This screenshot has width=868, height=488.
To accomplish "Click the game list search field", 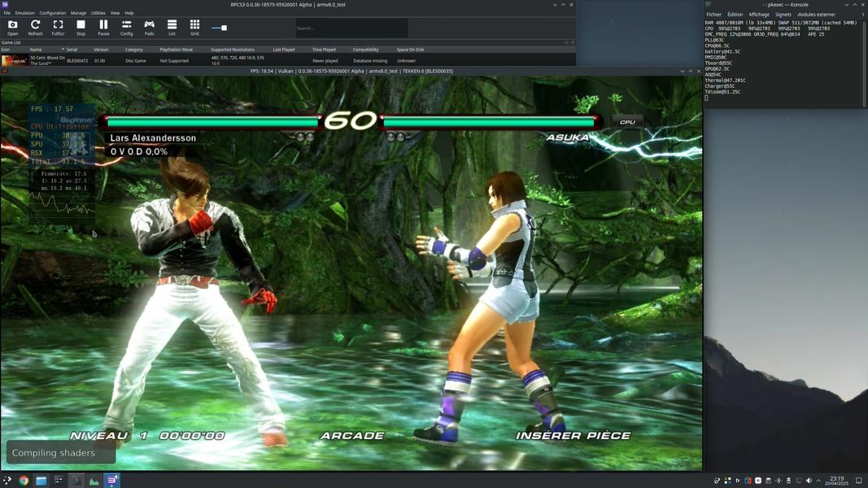I will 350,28.
